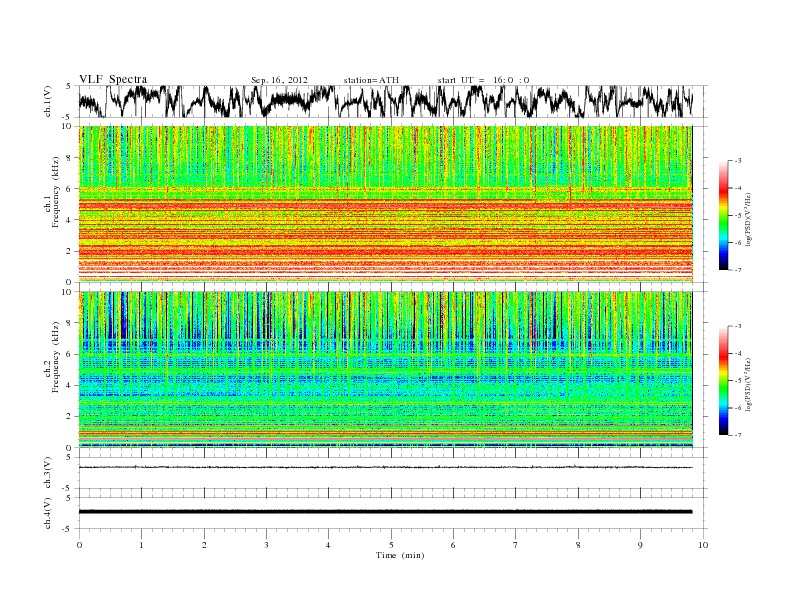Click the "1" tick on time axis
Viewport: 792px width, 612px height.
(141, 545)
